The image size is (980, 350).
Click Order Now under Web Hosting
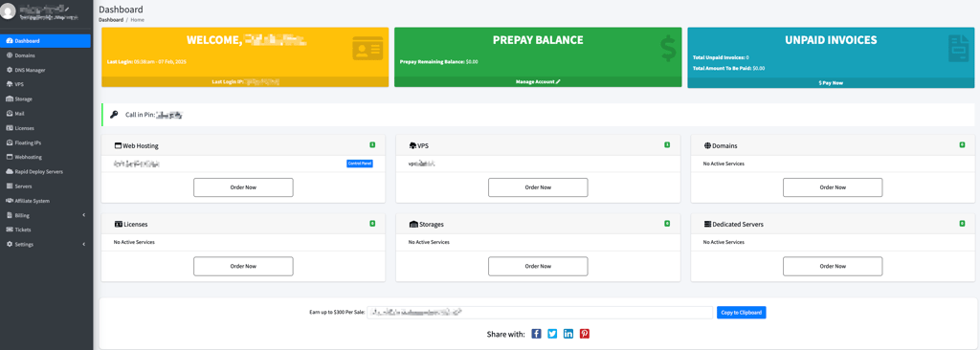click(243, 187)
